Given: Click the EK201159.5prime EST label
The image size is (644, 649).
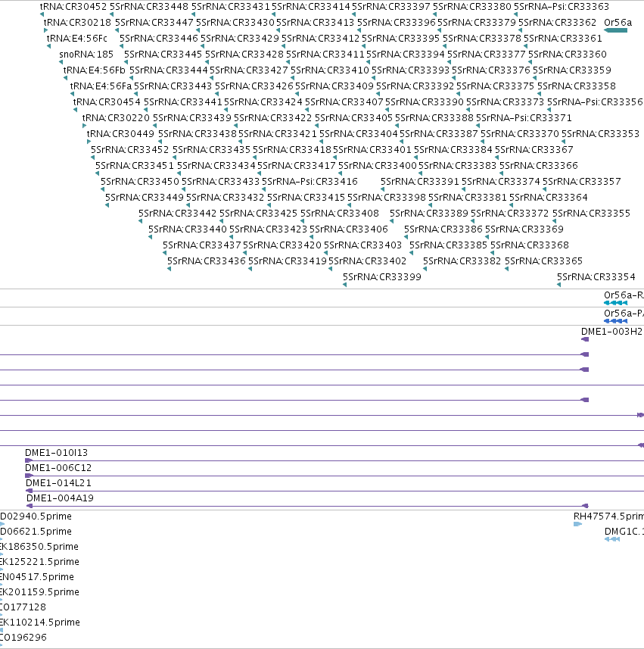Looking at the screenshot, I should 39,592.
